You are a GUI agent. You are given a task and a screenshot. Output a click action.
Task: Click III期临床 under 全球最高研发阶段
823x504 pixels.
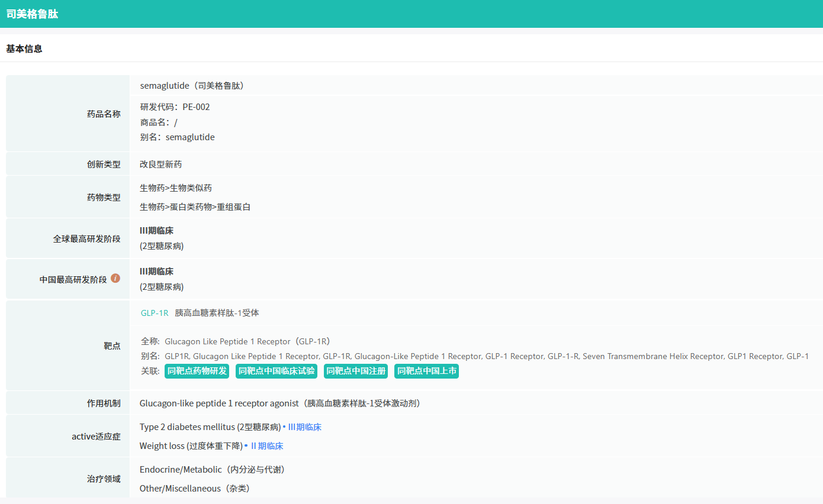point(156,231)
